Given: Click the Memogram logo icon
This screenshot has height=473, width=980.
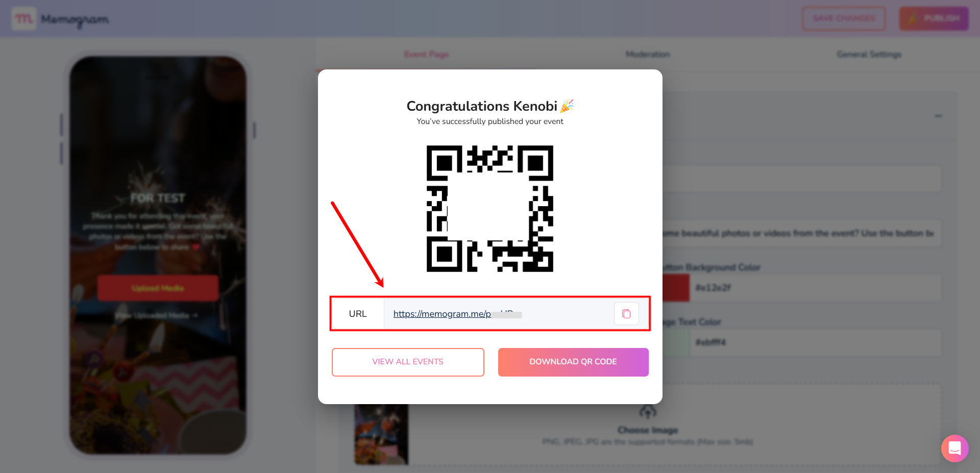Looking at the screenshot, I should coord(24,19).
